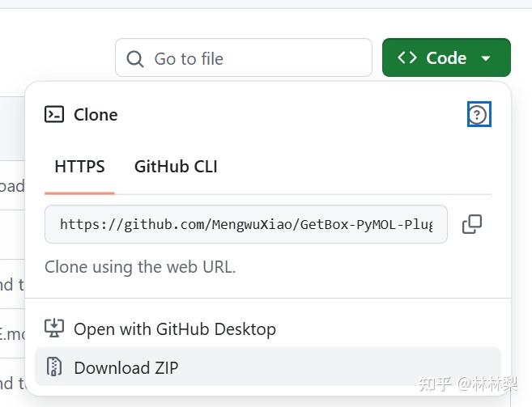Copy the clone URL to clipboard

(x=472, y=224)
